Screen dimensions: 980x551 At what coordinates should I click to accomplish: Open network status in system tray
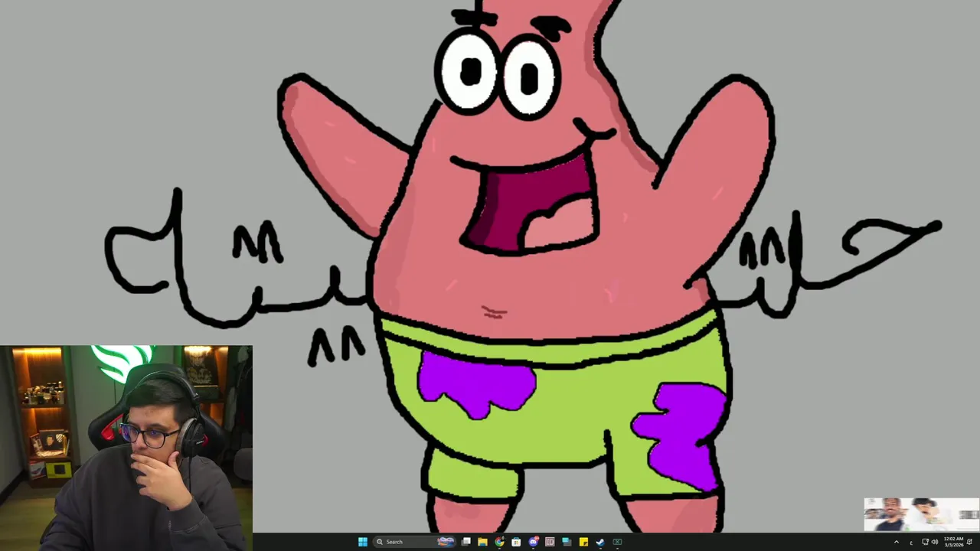(x=926, y=542)
